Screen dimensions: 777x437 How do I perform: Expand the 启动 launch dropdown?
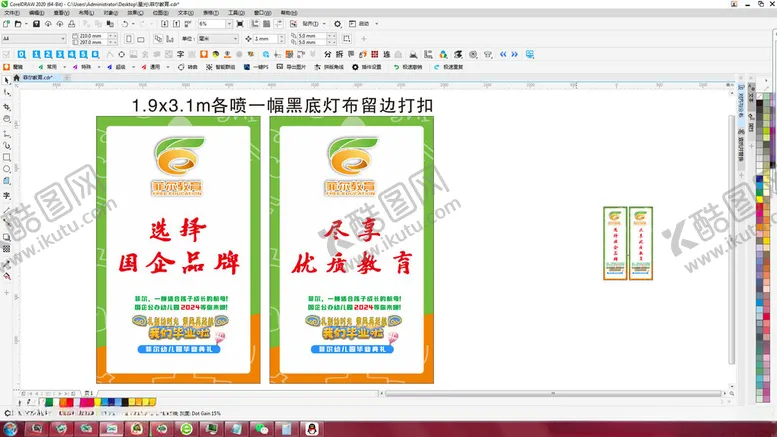(377, 23)
